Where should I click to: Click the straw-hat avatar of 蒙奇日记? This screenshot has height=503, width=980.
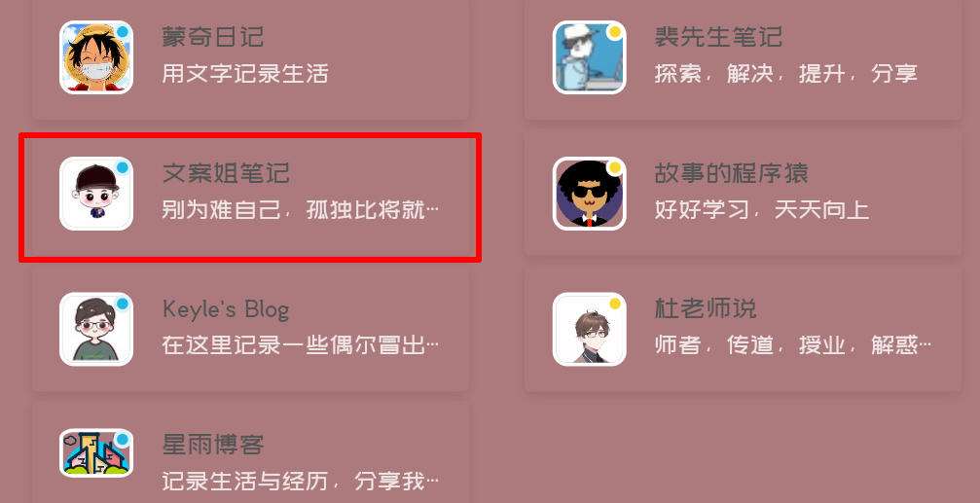pos(96,57)
